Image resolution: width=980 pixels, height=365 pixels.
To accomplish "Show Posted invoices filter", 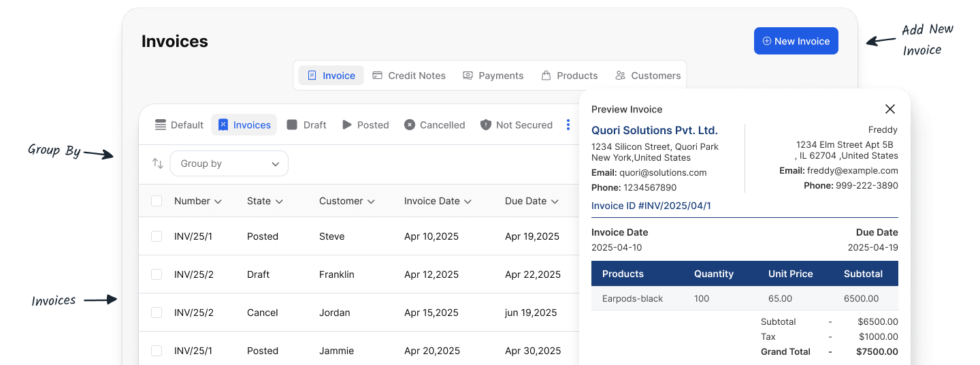I will 365,125.
